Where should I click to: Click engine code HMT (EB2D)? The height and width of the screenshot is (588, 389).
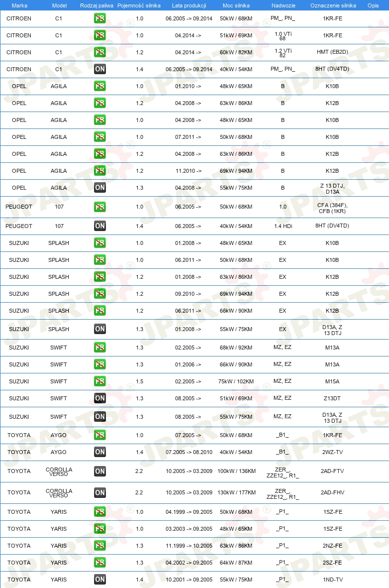pyautogui.click(x=332, y=52)
